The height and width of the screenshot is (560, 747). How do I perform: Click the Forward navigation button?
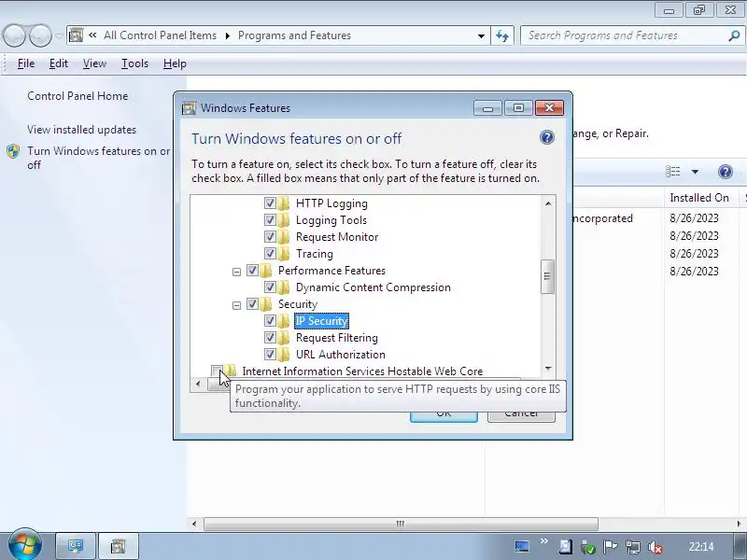40,35
